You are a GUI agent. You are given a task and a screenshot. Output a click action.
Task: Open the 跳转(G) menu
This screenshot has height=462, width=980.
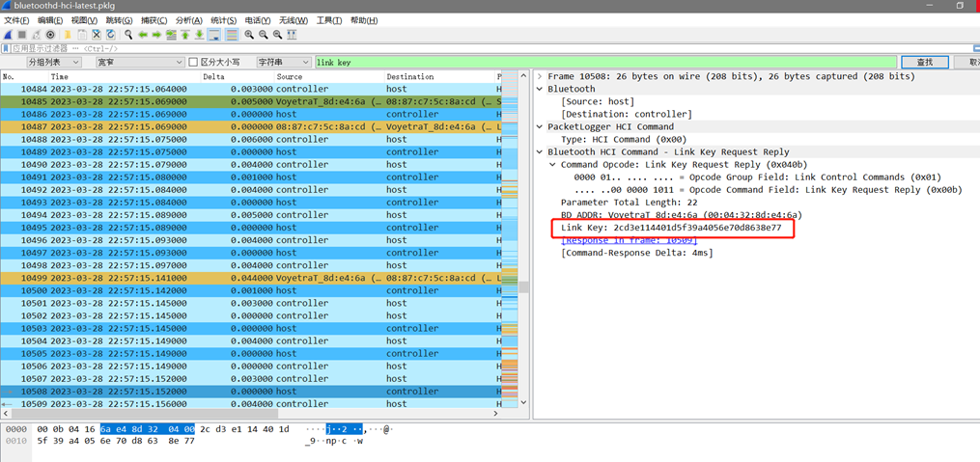point(119,20)
